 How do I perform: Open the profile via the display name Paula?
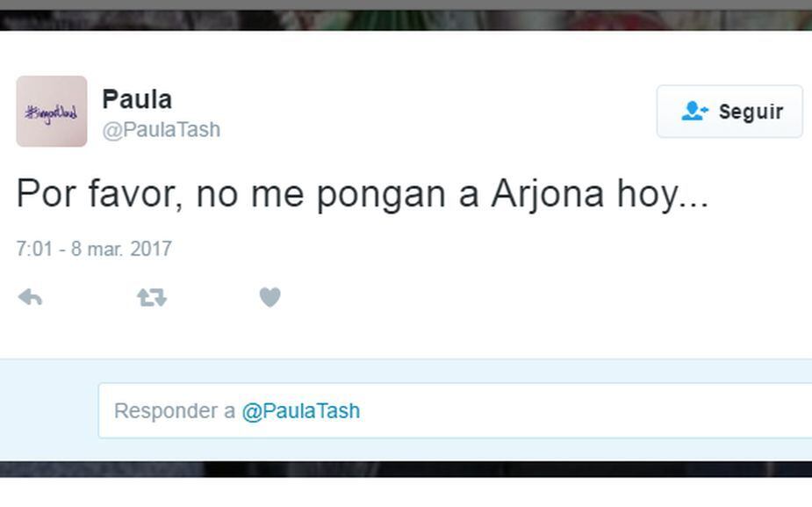137,99
